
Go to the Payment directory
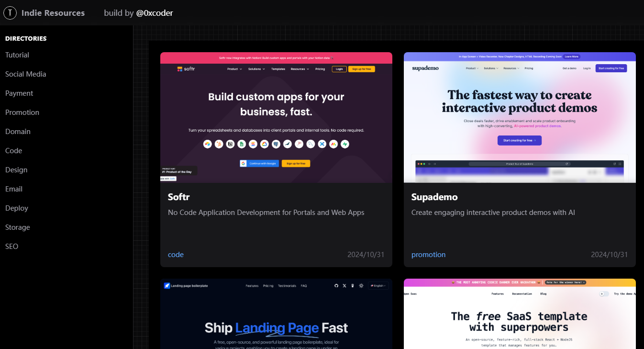19,93
